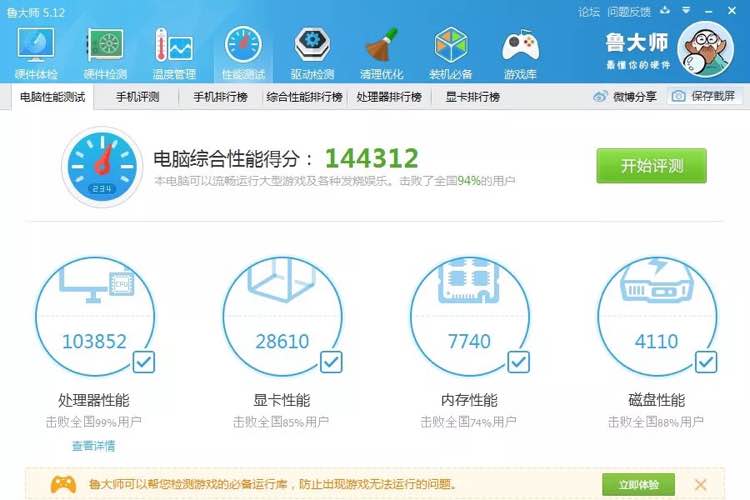Dismiss the game library banner with X

[x=701, y=485]
